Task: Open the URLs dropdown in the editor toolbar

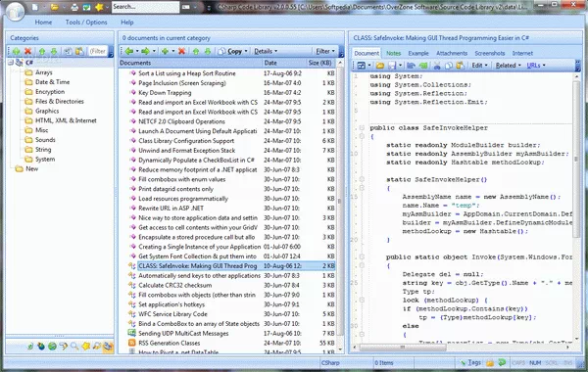Action: pos(536,66)
